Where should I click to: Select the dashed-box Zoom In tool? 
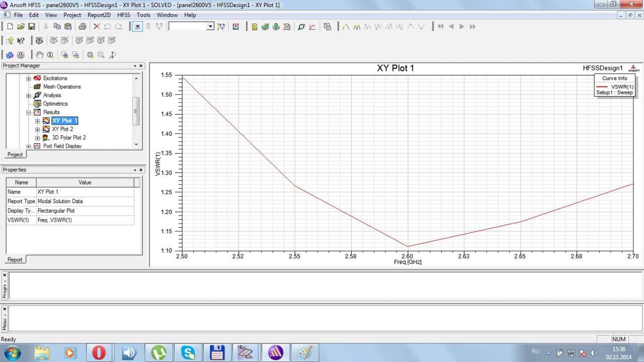[65, 55]
